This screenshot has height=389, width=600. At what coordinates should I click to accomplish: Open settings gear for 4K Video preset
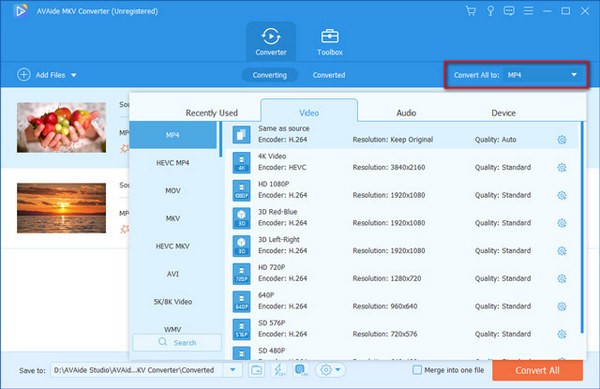pyautogui.click(x=561, y=168)
